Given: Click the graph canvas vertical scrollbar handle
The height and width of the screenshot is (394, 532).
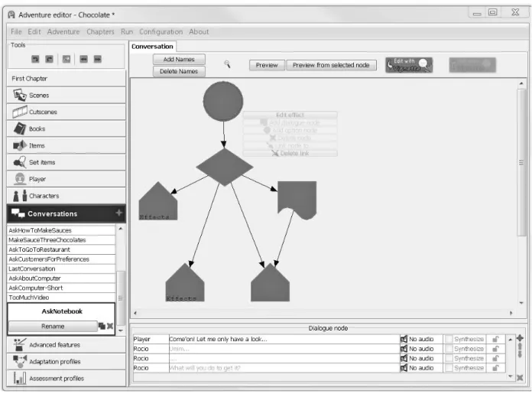Looking at the screenshot, I should click(x=521, y=162).
